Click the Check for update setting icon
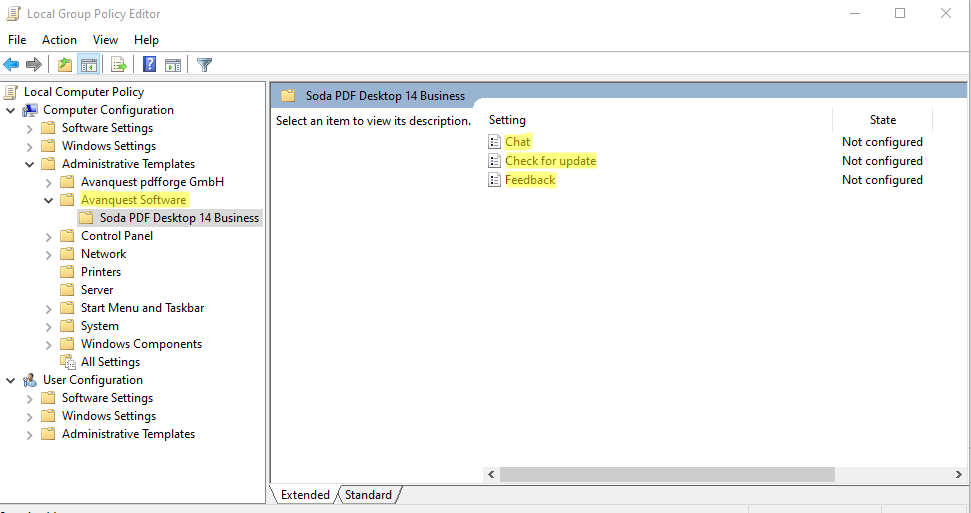The image size is (971, 513). (494, 161)
